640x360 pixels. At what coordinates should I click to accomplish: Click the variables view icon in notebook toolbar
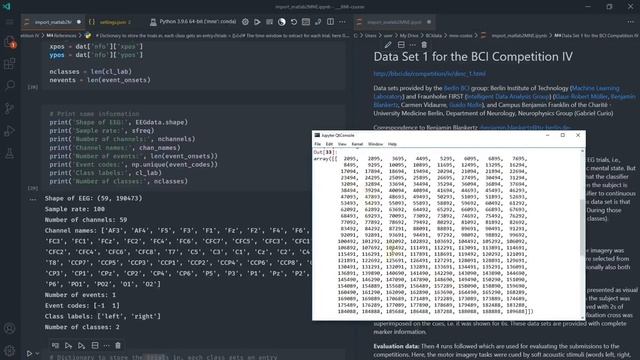(306, 22)
